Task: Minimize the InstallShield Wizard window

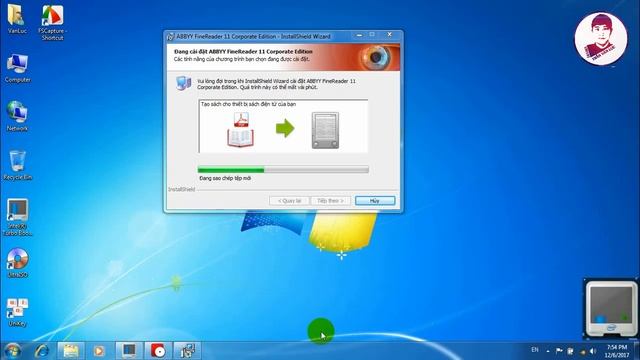Action: point(359,36)
